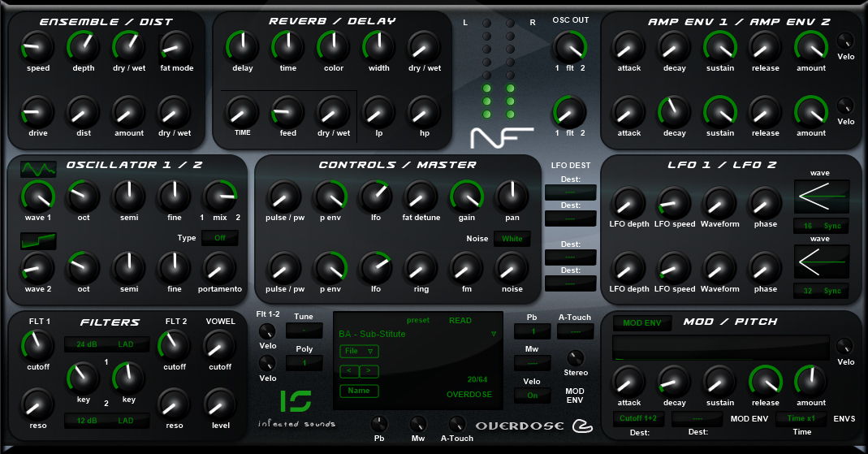Screen dimensions: 868x454
Task: Click the fat detune knob
Action: click(x=421, y=197)
